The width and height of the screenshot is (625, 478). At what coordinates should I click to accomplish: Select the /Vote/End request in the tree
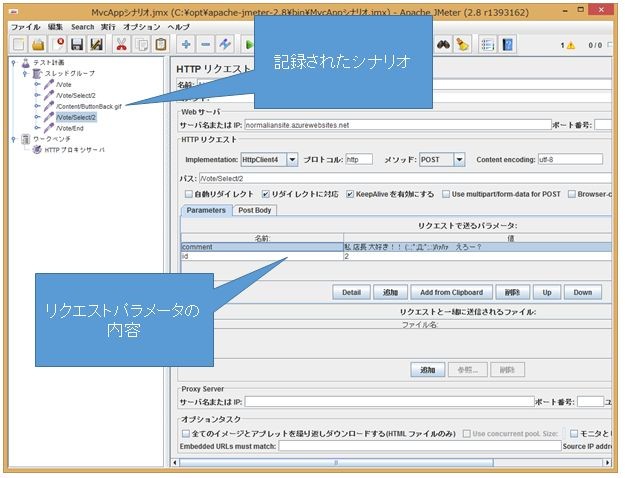pos(70,128)
